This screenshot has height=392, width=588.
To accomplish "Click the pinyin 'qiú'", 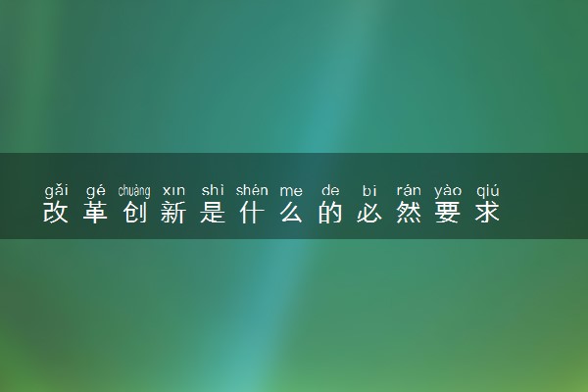I will pos(487,191).
